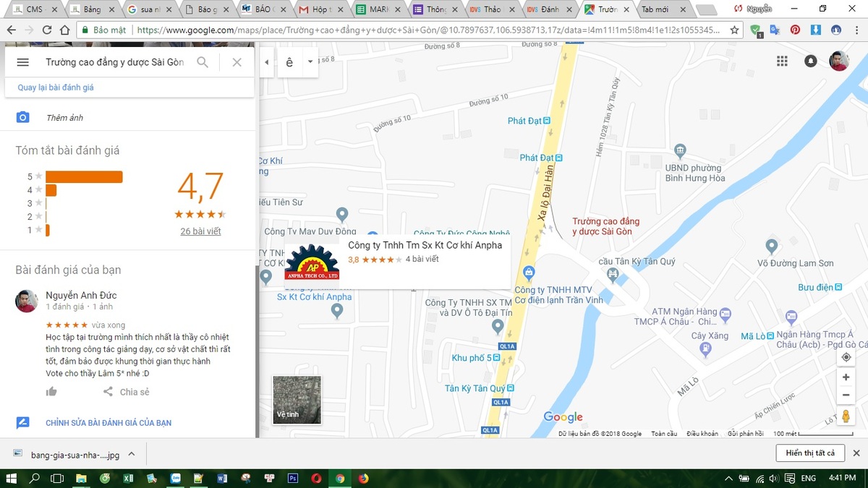Open Google notifications bell icon
The width and height of the screenshot is (868, 488).
coord(811,61)
